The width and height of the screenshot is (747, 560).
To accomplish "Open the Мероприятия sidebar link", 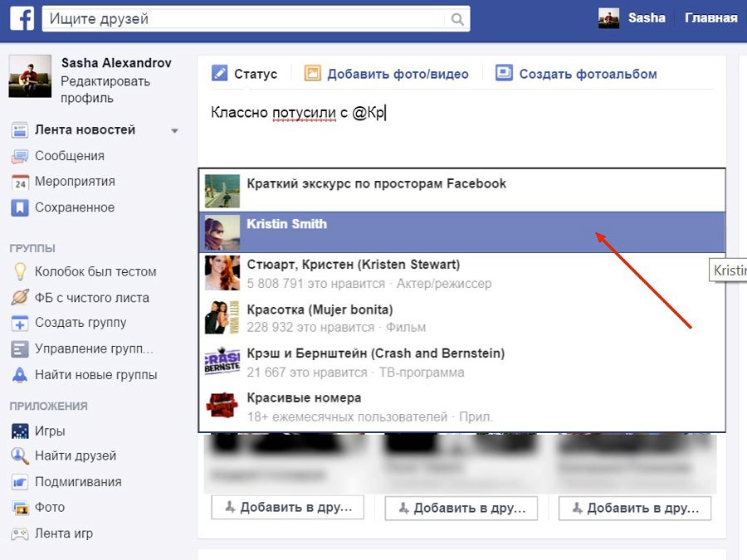I will tap(75, 182).
